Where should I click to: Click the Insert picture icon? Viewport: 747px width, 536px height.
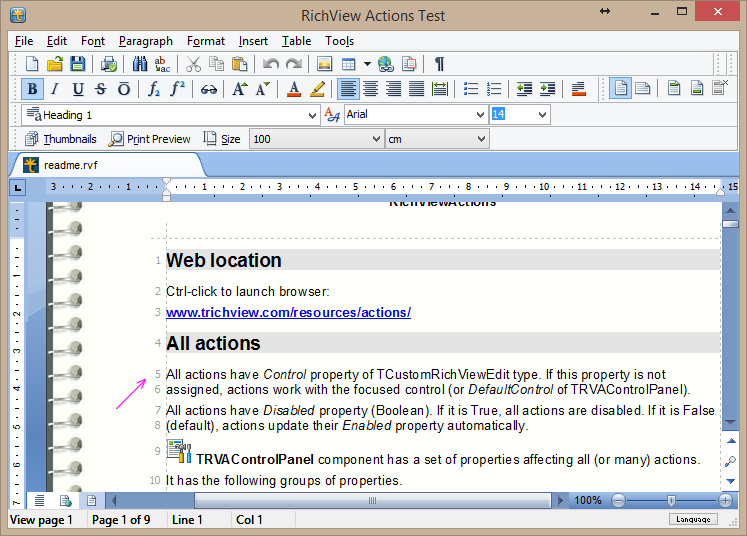click(324, 64)
